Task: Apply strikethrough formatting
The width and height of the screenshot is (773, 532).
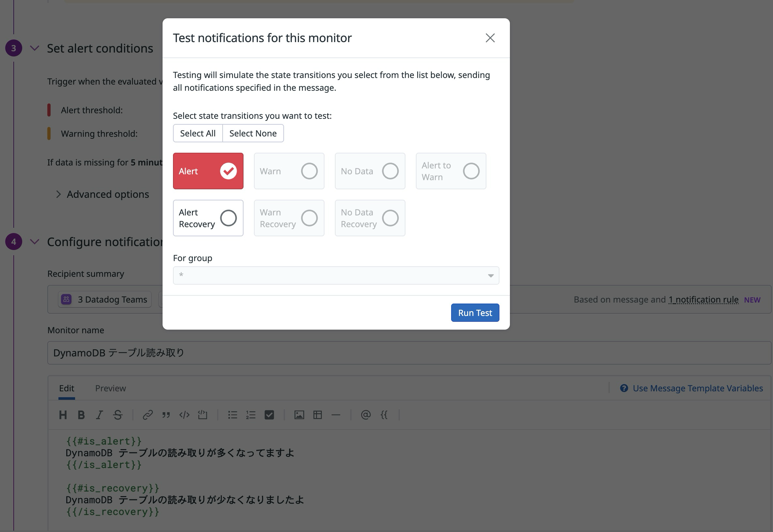Action: (118, 415)
